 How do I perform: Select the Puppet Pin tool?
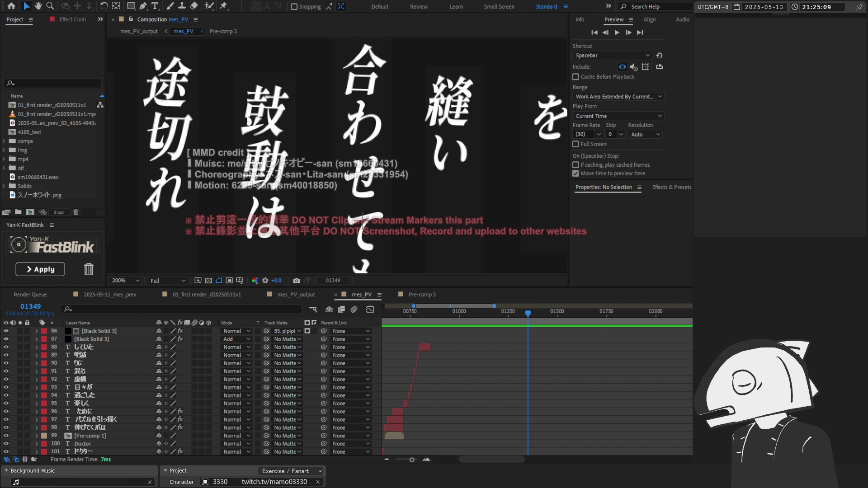coord(223,6)
